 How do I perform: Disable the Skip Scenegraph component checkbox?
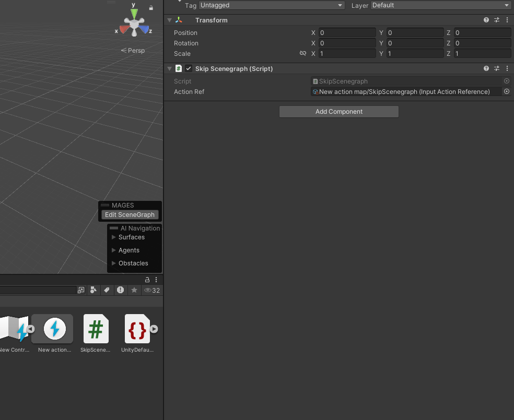coord(188,68)
